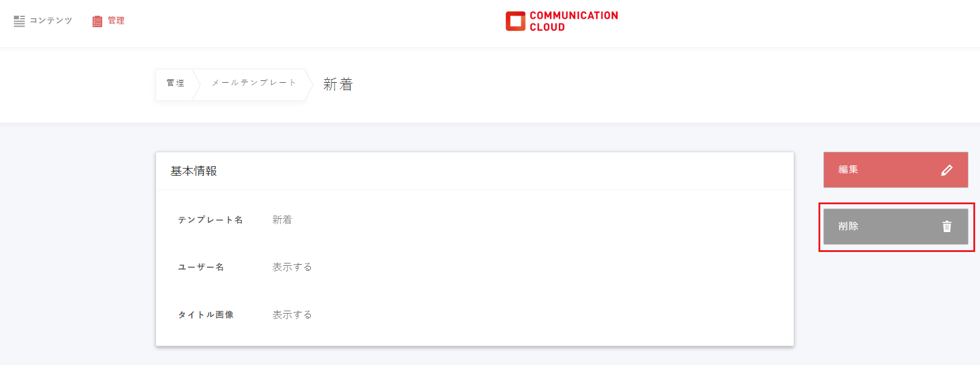Image resolution: width=980 pixels, height=365 pixels.
Task: Click the Communication Cloud red square logo
Action: pyautogui.click(x=515, y=21)
